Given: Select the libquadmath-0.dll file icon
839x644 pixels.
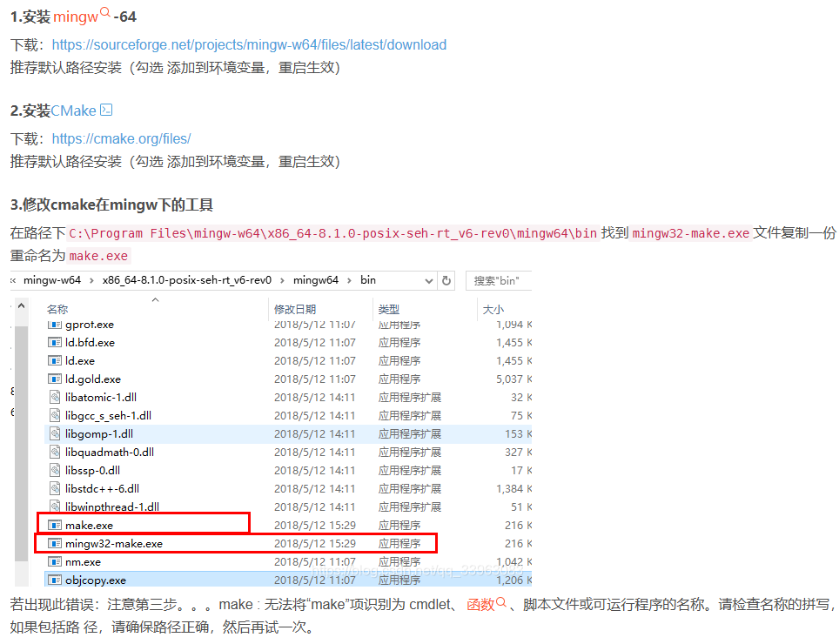Looking at the screenshot, I should (55, 452).
